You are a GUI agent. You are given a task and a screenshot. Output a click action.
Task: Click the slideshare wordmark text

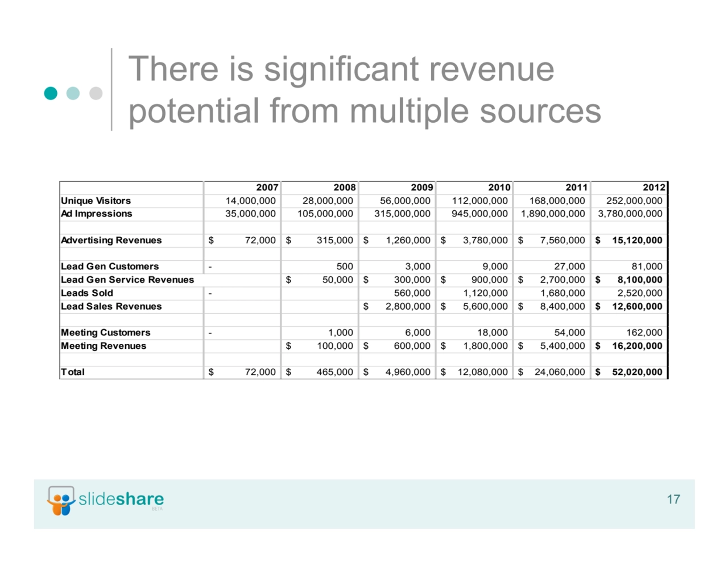121,499
